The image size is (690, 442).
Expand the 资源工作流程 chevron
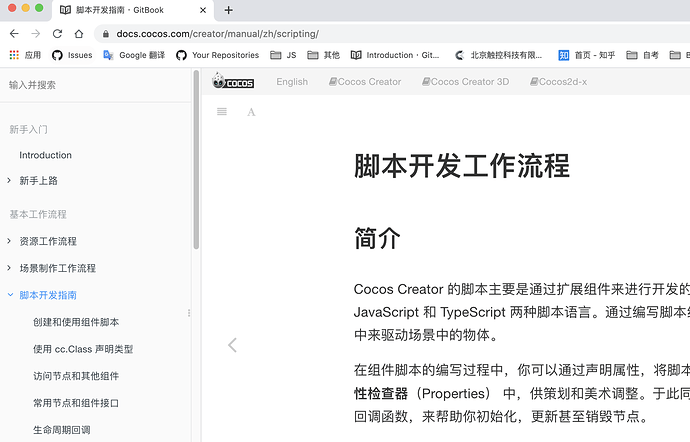[9, 241]
